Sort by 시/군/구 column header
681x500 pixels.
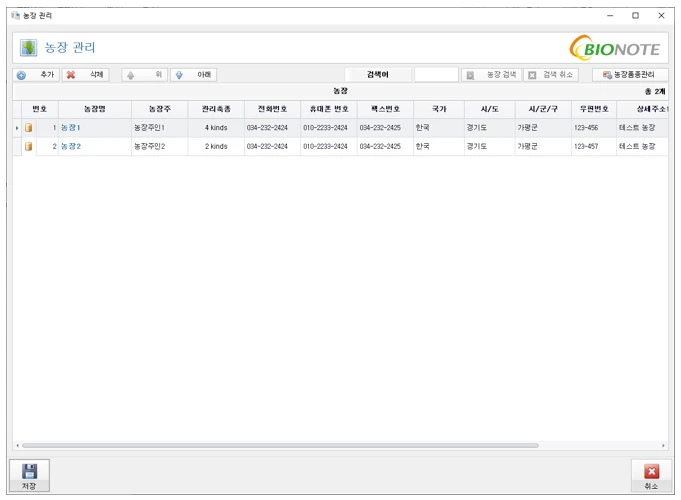[x=543, y=109]
